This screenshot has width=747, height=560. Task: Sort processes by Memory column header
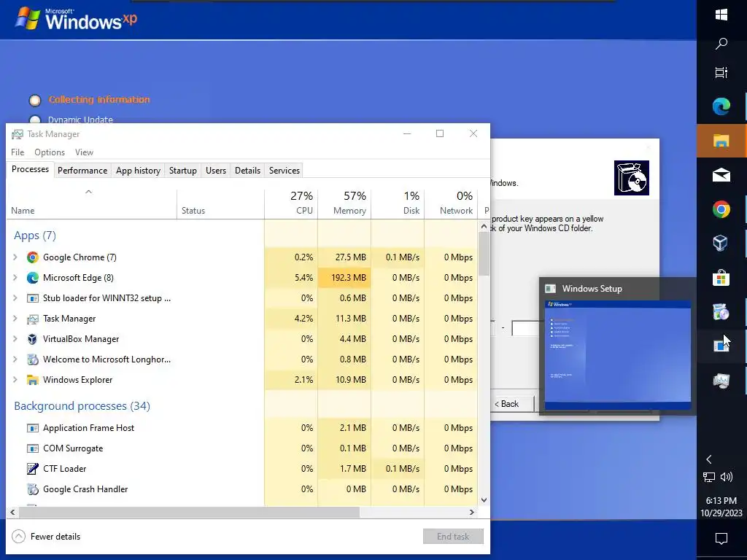pos(344,204)
